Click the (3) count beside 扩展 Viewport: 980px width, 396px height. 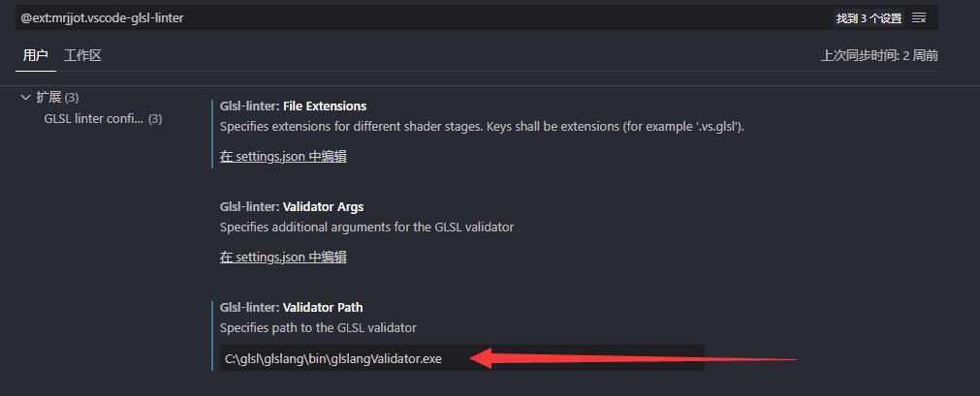pyautogui.click(x=72, y=98)
